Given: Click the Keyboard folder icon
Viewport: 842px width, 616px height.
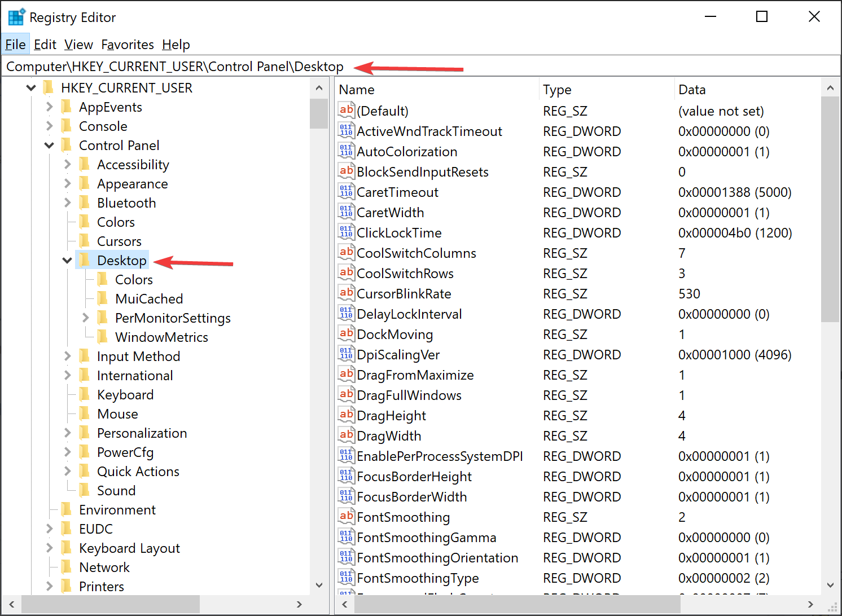Looking at the screenshot, I should pos(84,394).
